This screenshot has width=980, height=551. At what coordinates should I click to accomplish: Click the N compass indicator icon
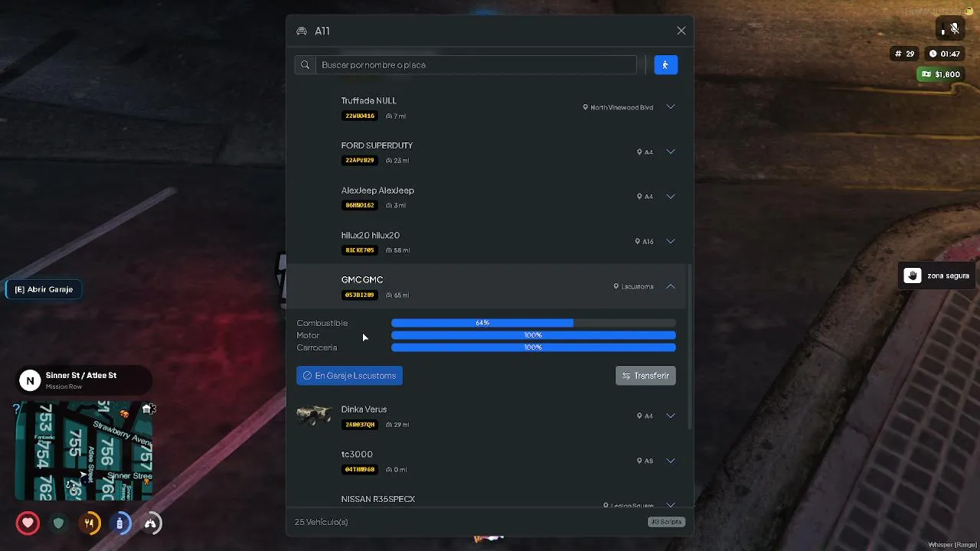click(x=30, y=380)
